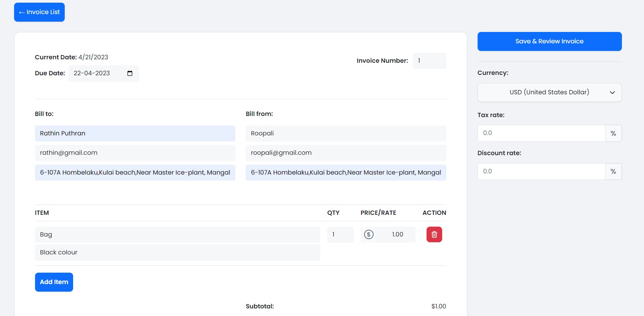Click the item quantity field
The height and width of the screenshot is (316, 644).
(340, 235)
